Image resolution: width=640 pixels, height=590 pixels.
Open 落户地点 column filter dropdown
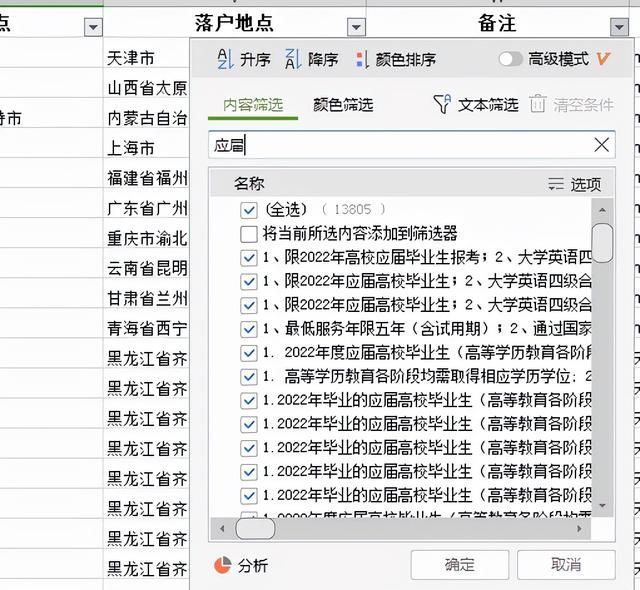[356, 27]
